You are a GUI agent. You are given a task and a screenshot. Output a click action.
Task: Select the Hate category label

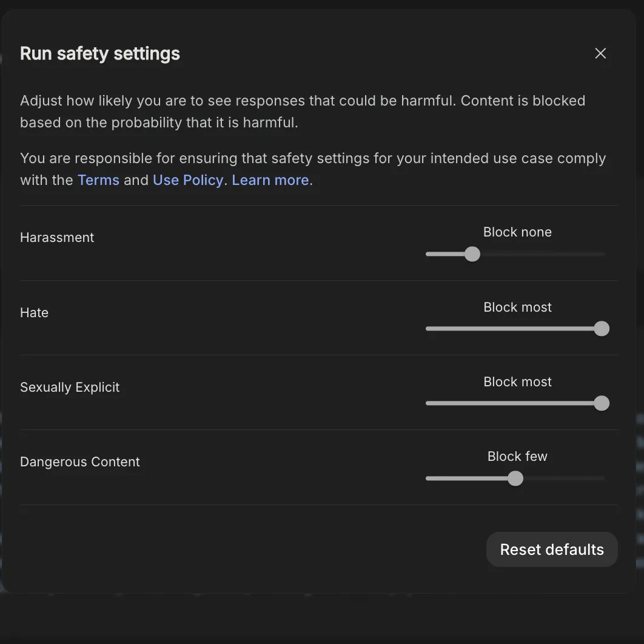click(x=34, y=312)
